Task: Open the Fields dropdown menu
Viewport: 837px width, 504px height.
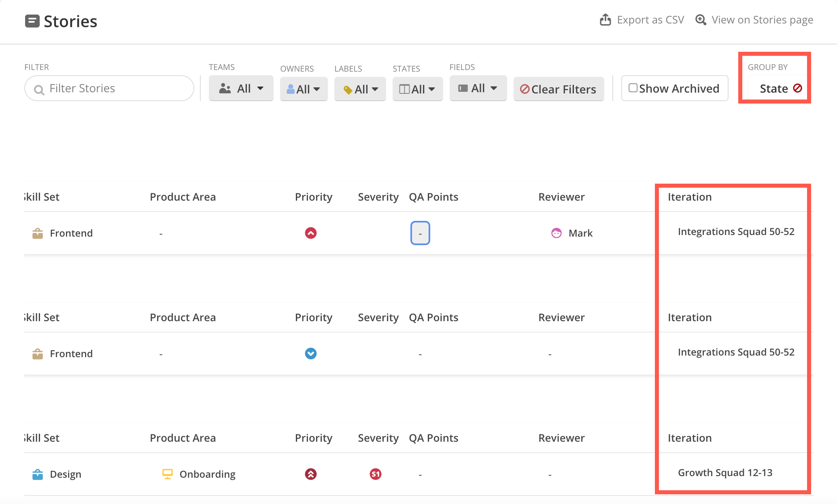Action: coord(478,88)
